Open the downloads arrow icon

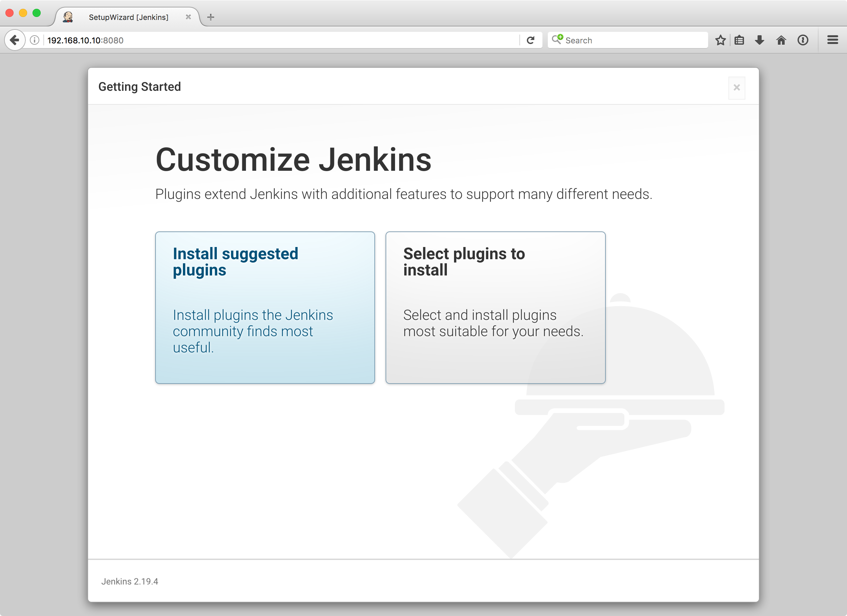click(759, 40)
